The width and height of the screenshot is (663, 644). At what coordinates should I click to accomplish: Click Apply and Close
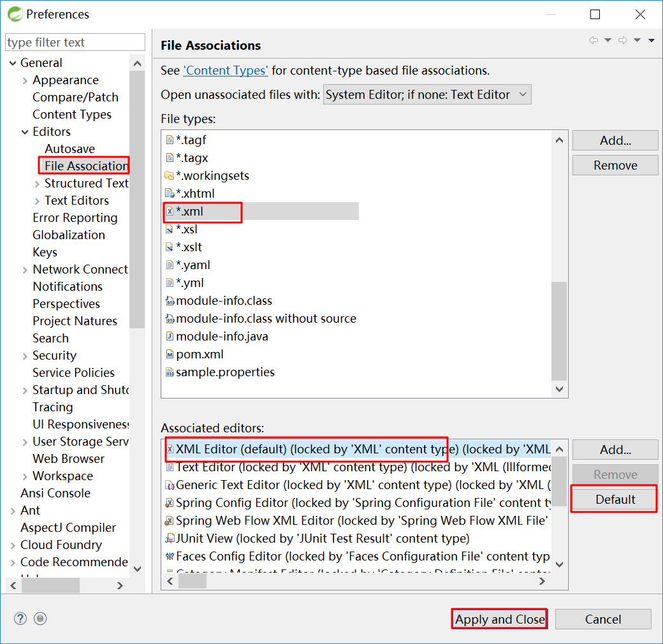tap(500, 619)
